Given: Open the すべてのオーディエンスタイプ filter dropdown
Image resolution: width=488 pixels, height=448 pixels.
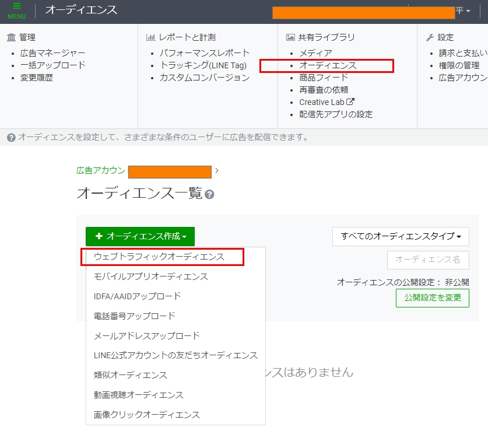Looking at the screenshot, I should pyautogui.click(x=401, y=236).
